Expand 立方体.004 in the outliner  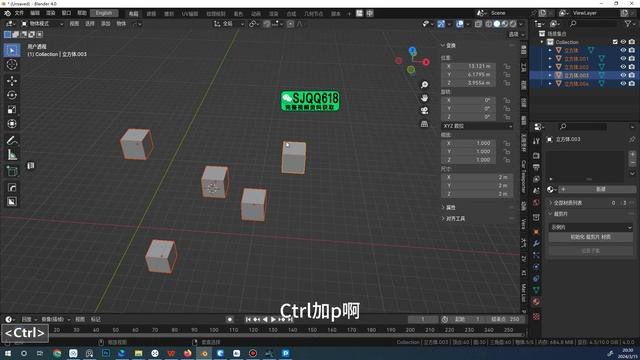pos(550,83)
